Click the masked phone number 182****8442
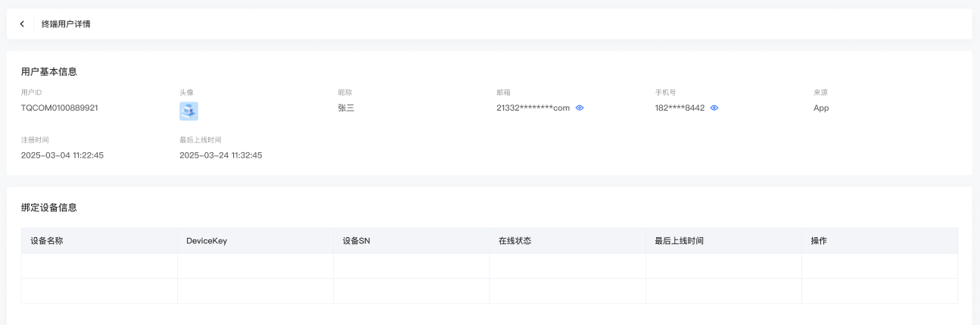 680,108
